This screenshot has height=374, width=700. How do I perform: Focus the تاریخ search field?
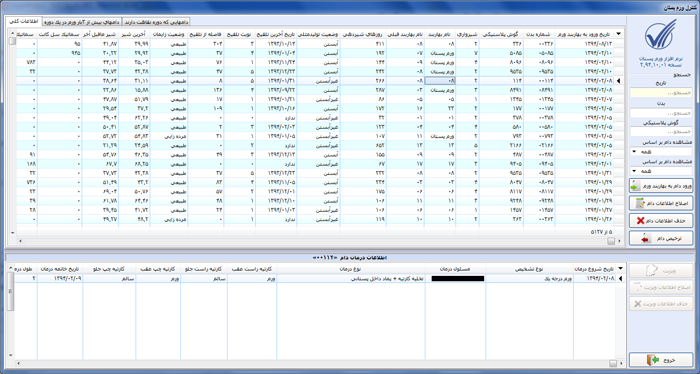pos(661,93)
